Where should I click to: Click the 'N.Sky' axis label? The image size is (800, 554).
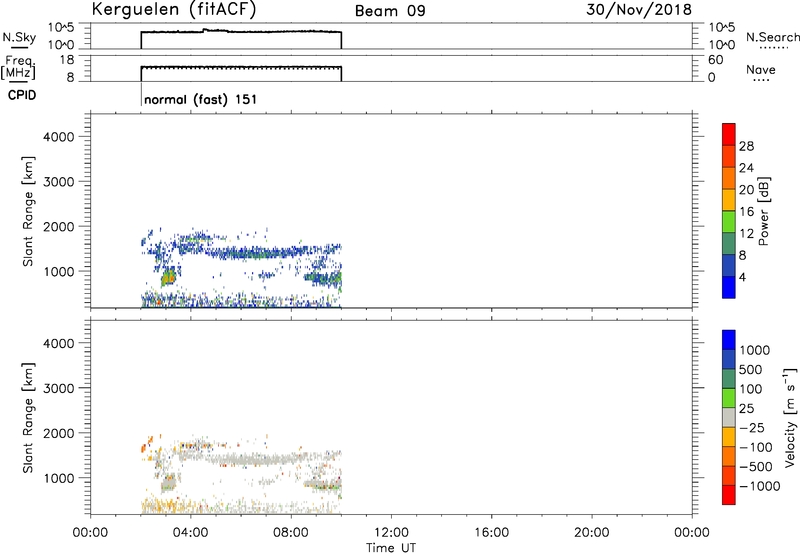pos(19,38)
